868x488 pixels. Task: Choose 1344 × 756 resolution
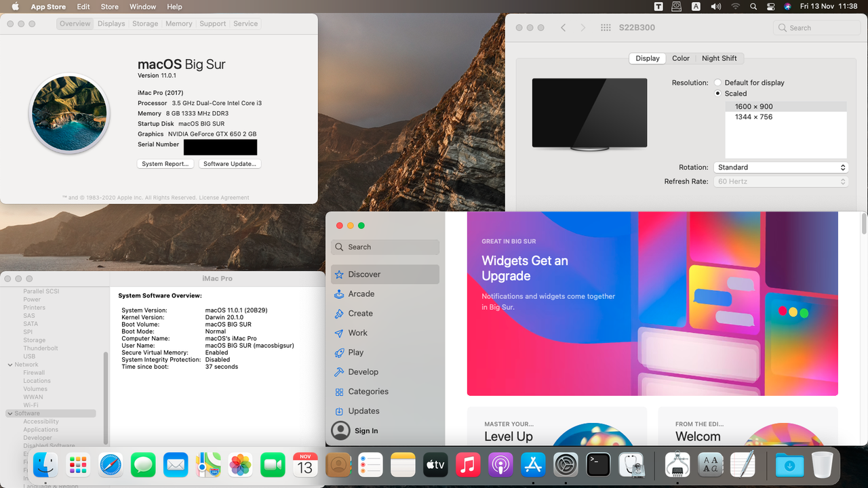pyautogui.click(x=786, y=117)
